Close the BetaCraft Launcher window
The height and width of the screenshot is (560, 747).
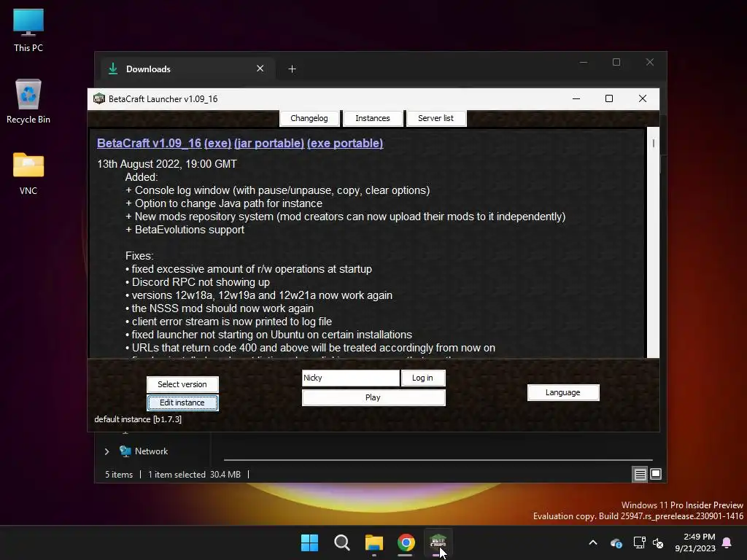643,98
